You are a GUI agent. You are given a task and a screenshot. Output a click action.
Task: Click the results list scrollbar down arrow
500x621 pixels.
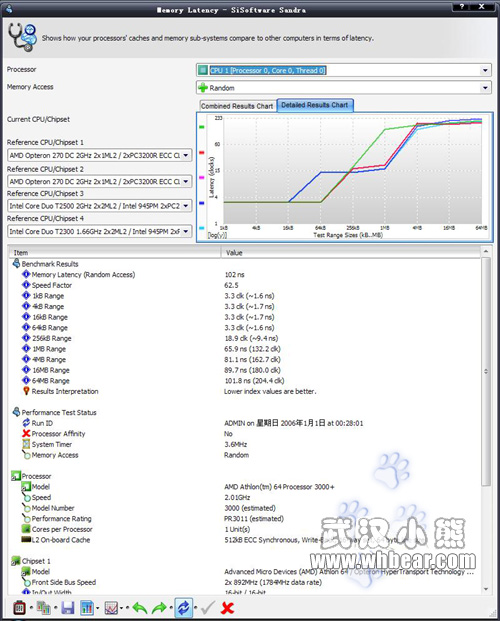486,589
